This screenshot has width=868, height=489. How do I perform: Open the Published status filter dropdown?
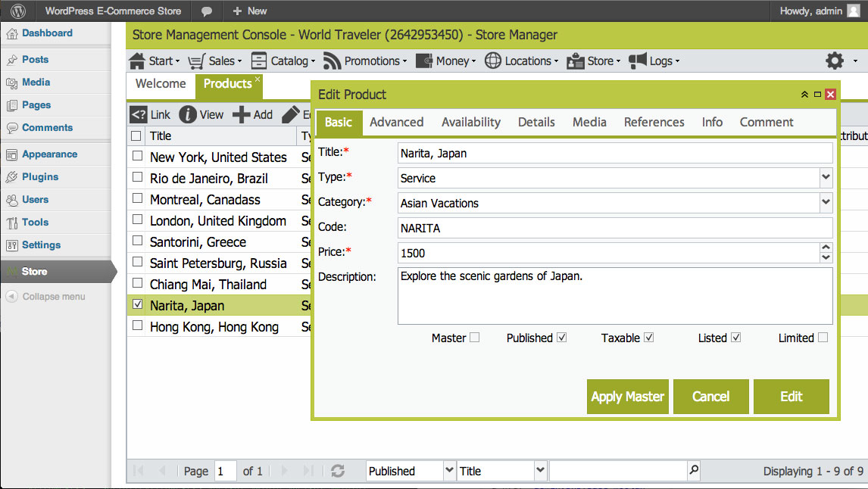(x=449, y=471)
